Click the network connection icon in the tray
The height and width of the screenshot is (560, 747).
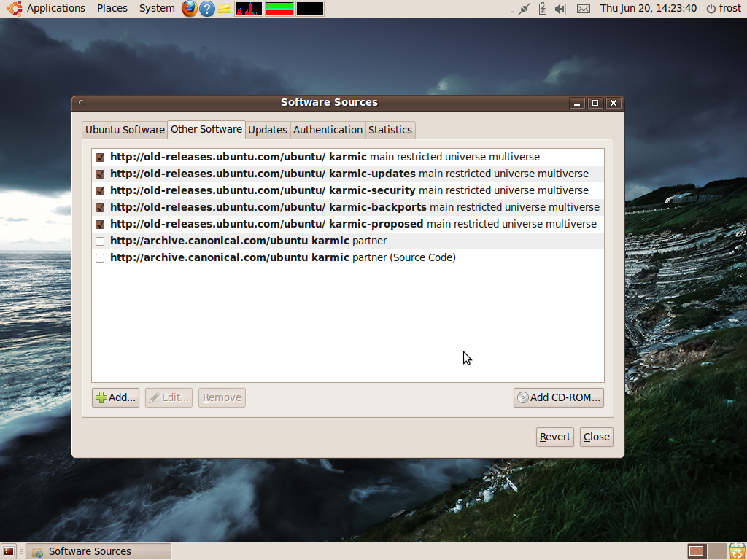524,9
